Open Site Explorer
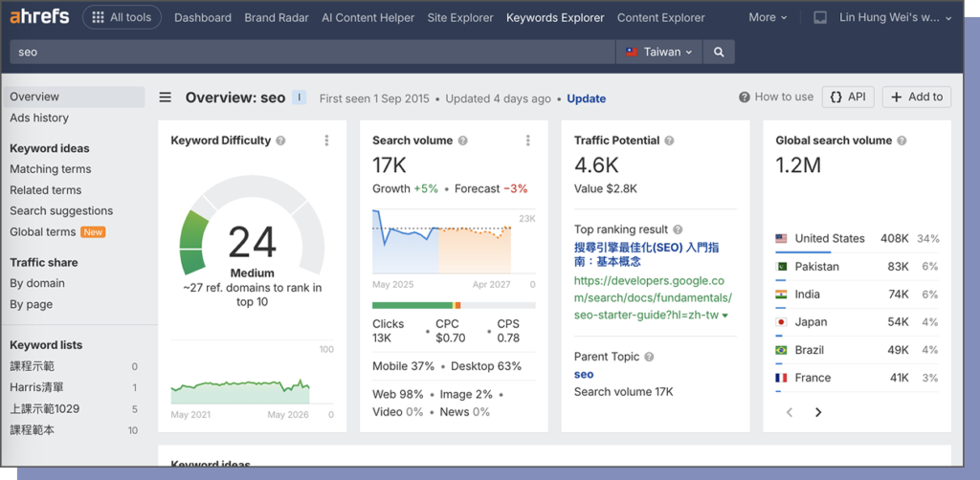The image size is (980, 480). click(x=460, y=17)
